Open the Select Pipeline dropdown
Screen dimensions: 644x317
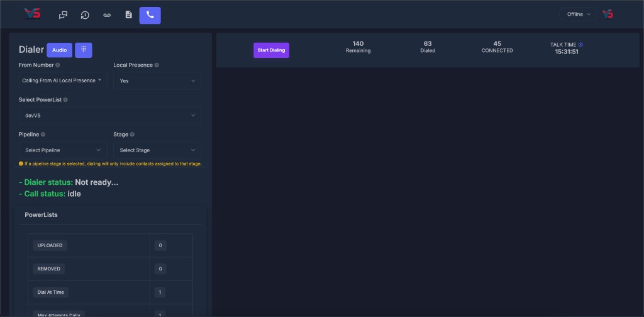tap(63, 150)
